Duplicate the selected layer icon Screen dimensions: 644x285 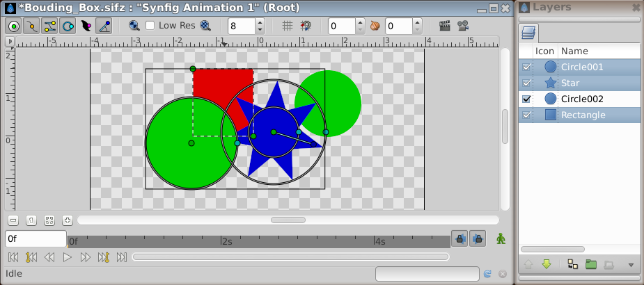[572, 265]
